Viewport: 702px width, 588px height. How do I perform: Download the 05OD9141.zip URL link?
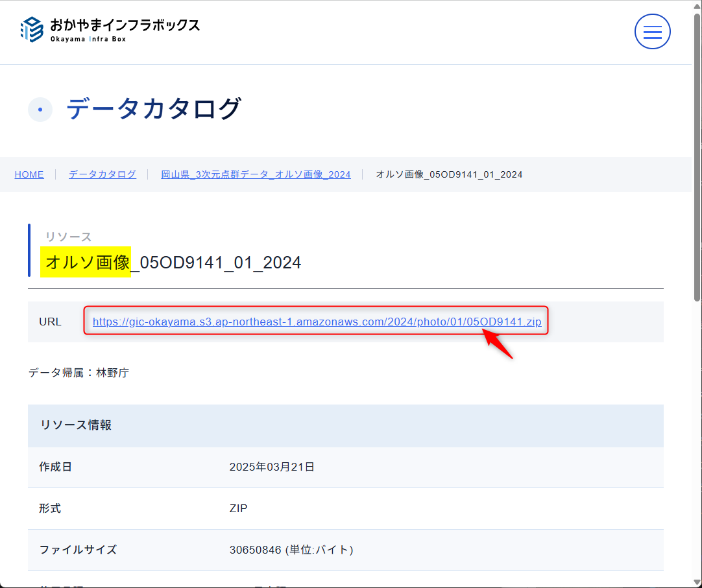click(317, 322)
